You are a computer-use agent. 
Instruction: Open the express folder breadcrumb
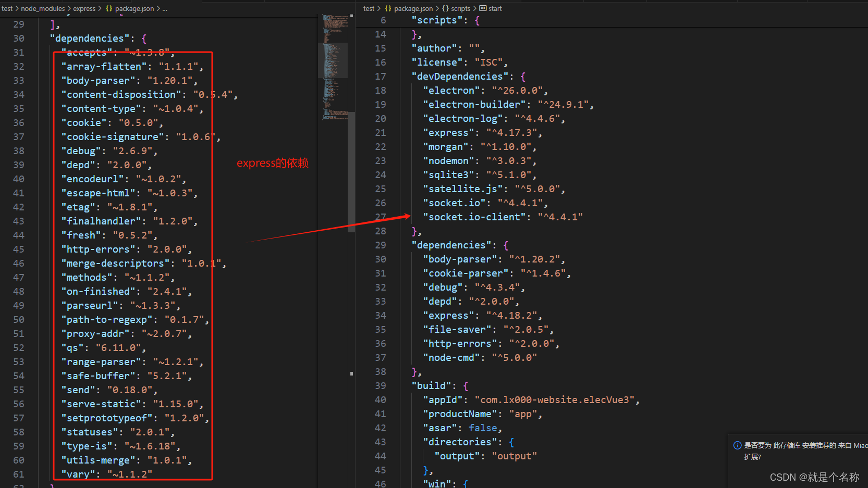pyautogui.click(x=84, y=8)
